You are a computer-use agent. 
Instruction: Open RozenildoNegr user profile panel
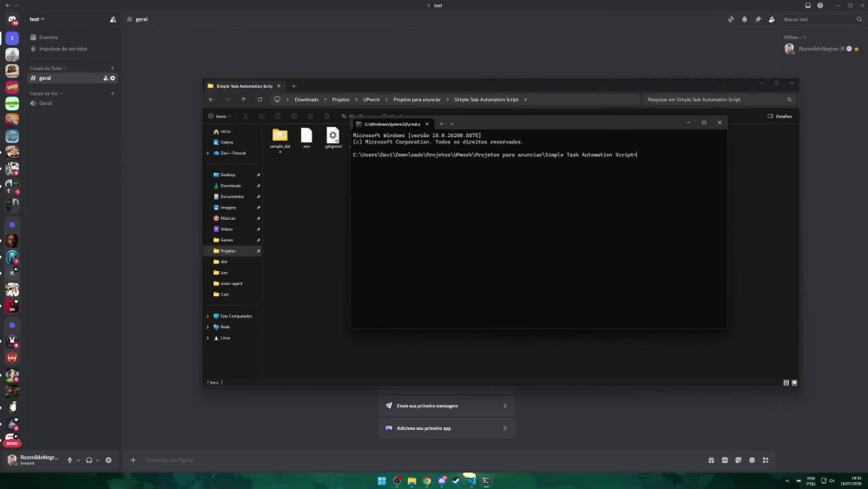pyautogui.click(x=33, y=459)
